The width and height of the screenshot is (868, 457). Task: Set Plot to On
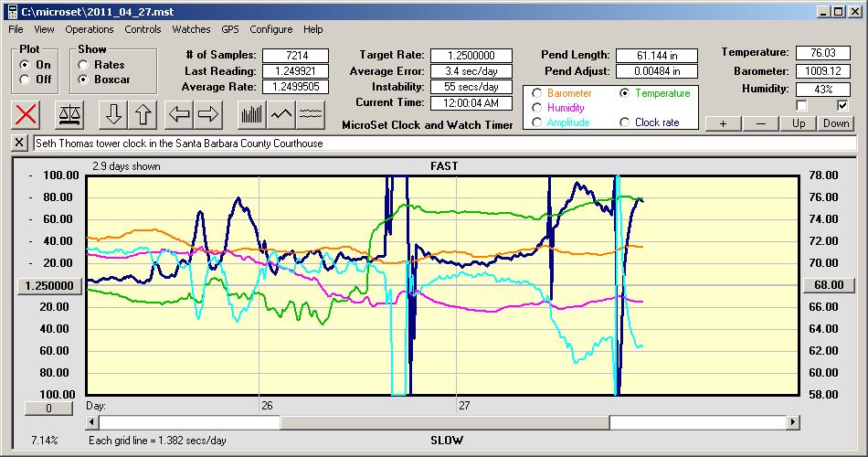[x=25, y=65]
